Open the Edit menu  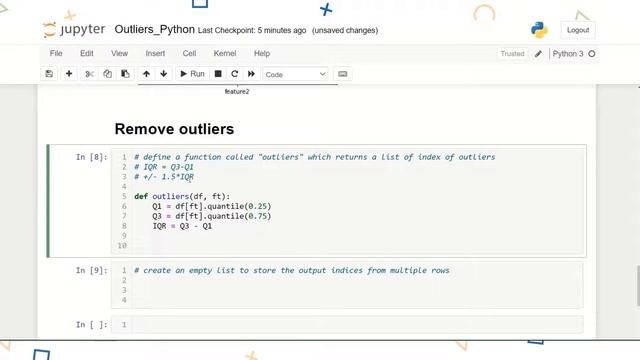87,53
